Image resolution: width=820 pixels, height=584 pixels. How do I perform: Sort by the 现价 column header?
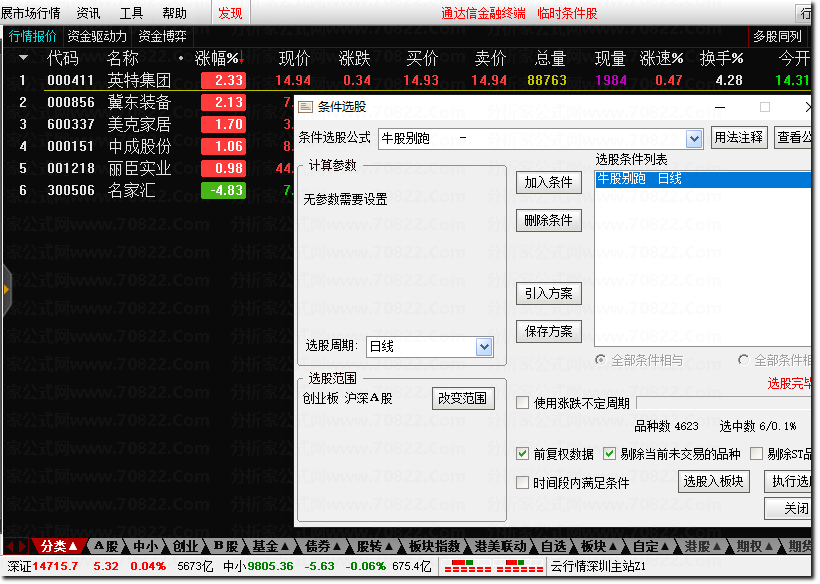tap(294, 58)
